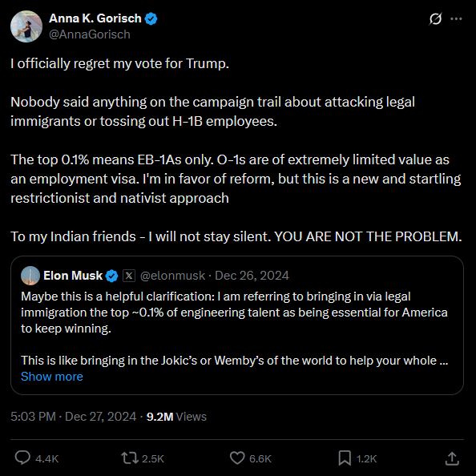The height and width of the screenshot is (476, 476).
Task: Open Anna K. Gorisch's profile picture
Action: [x=26, y=26]
